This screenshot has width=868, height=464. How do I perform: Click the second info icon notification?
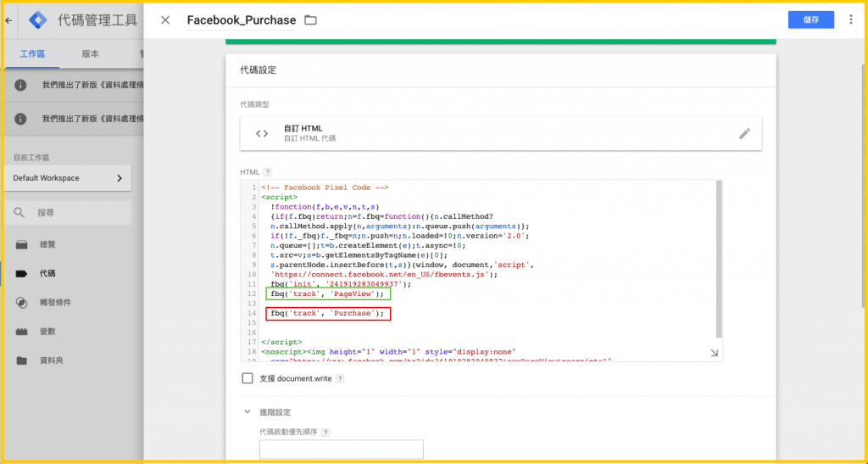tap(20, 119)
